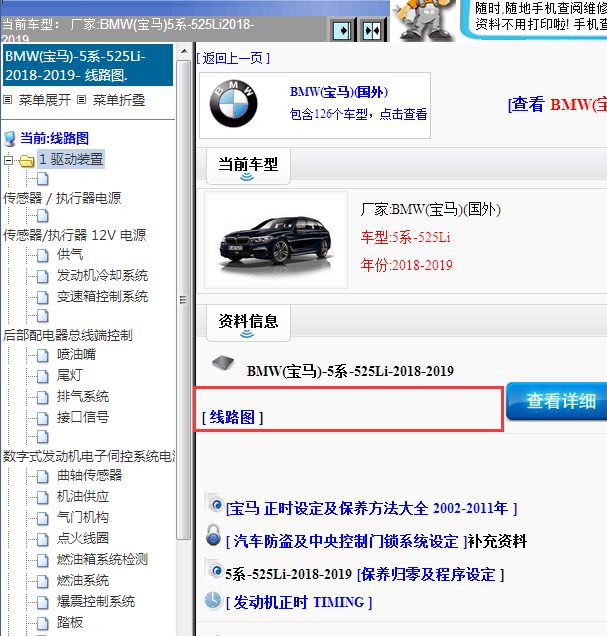607x636 pixels.
Task: Click the BMW logo emblem
Action: click(233, 104)
